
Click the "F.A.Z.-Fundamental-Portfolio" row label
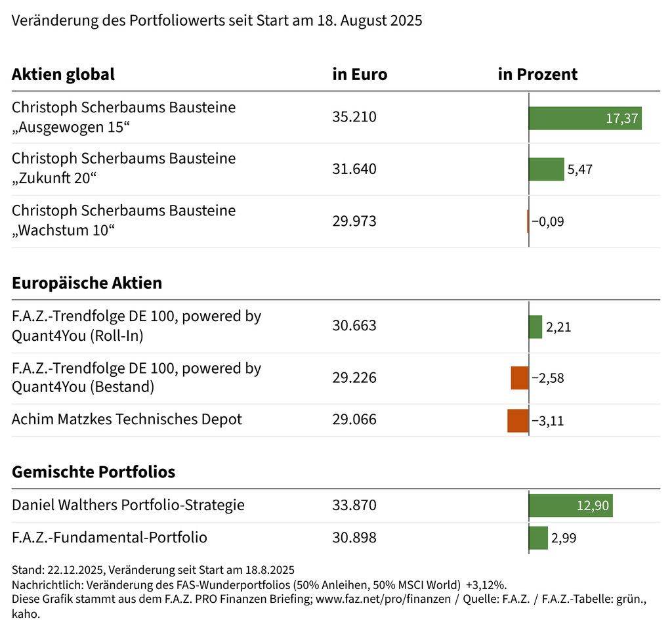tap(110, 537)
